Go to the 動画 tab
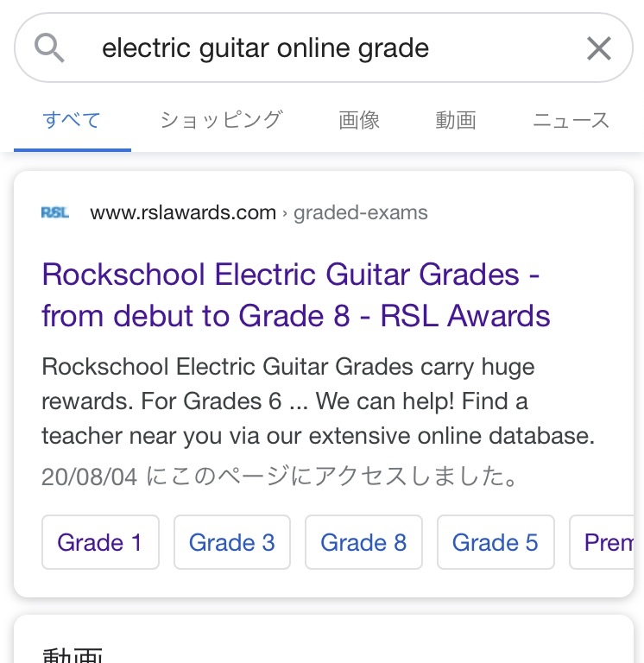 (x=456, y=121)
